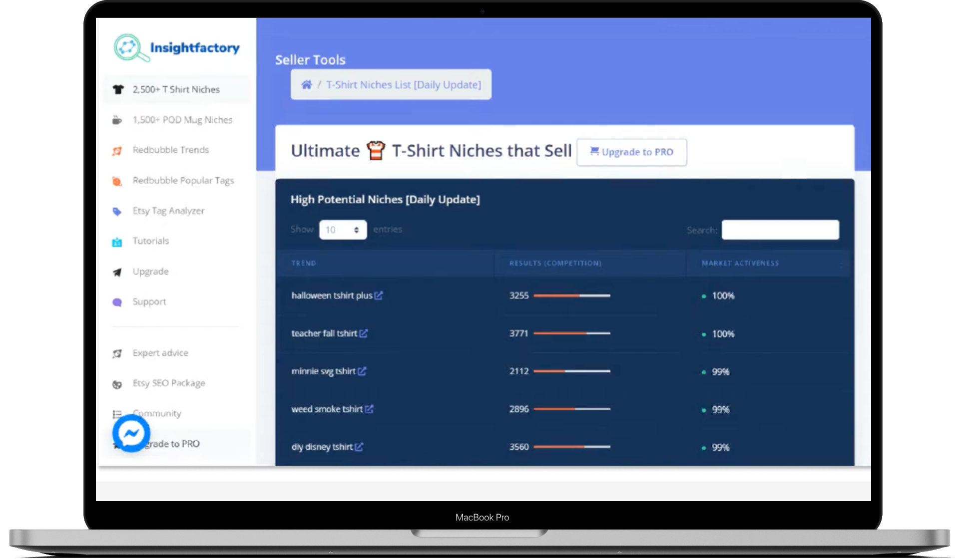
Task: Click the Redbubble Popular Tags icon
Action: [117, 181]
